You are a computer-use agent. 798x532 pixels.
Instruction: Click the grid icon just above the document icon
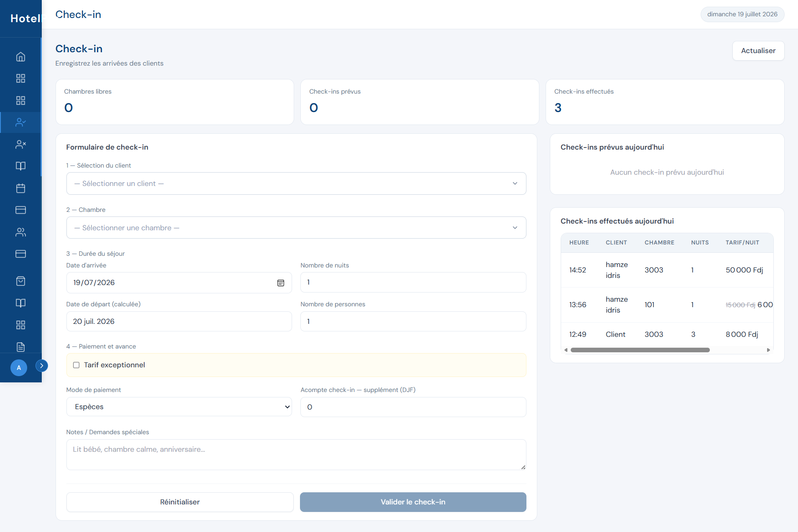20,325
